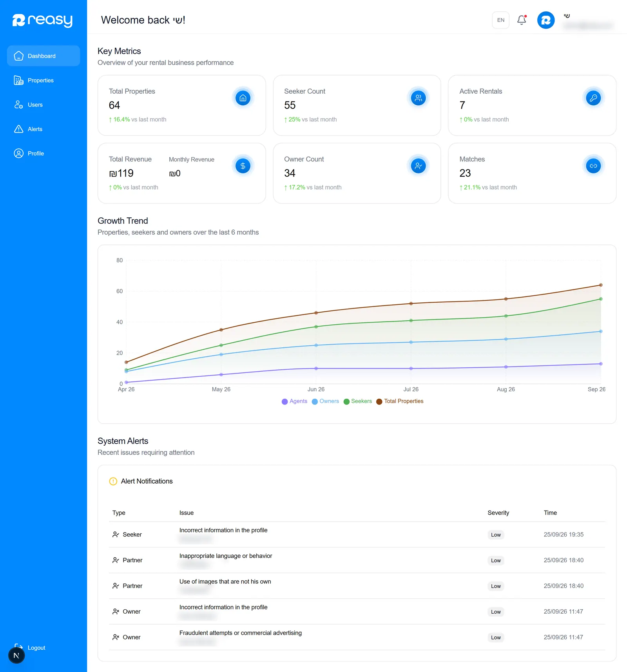Click the Matches link icon
This screenshot has width=627, height=672.
(x=593, y=166)
